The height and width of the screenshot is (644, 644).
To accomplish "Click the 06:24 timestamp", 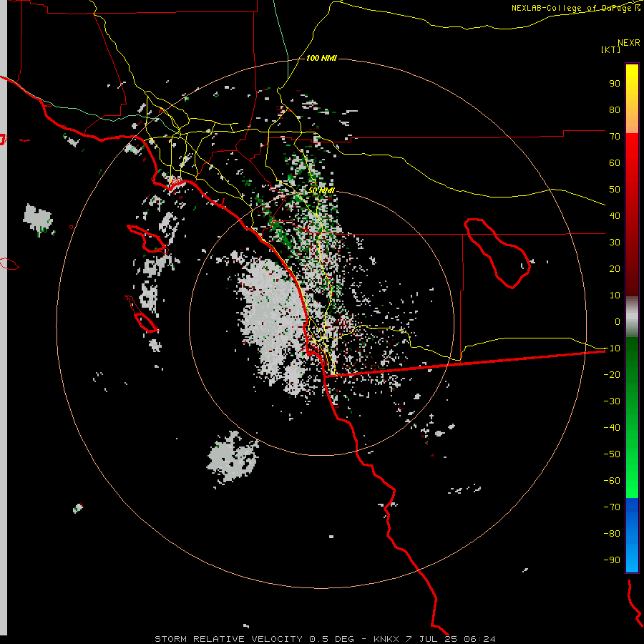I will 479,639.
